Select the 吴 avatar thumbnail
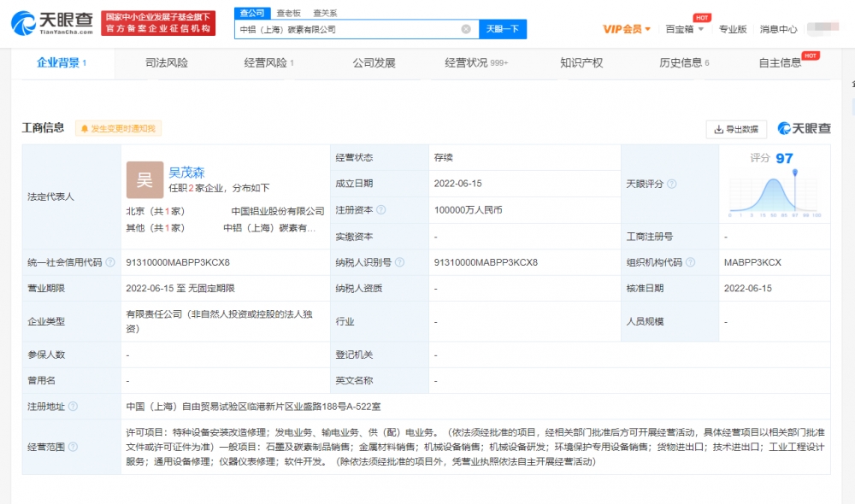The height and width of the screenshot is (504, 855). (x=144, y=179)
